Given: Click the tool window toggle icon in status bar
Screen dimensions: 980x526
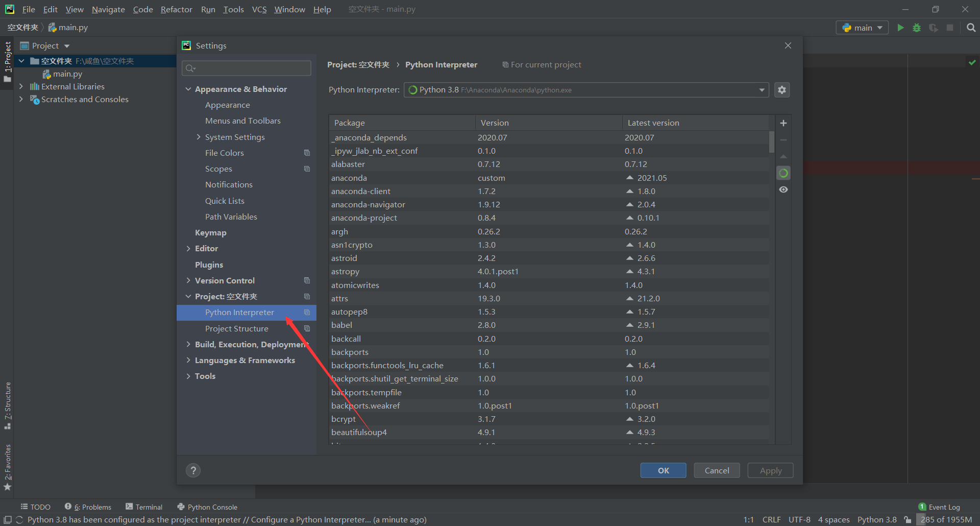Looking at the screenshot, I should point(7,520).
